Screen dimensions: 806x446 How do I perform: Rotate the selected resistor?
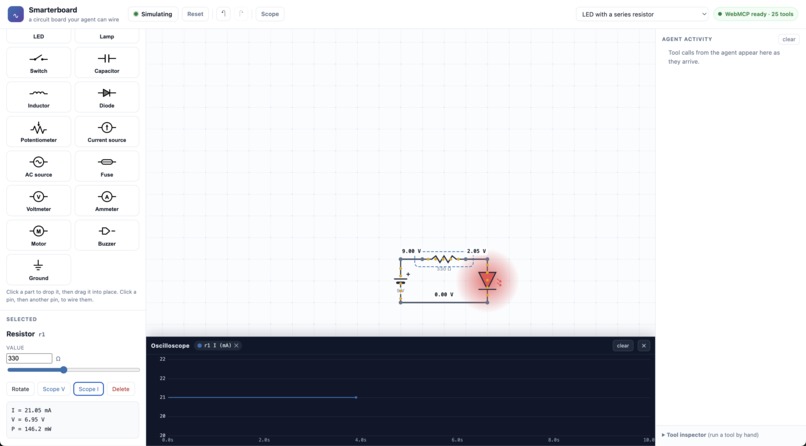pyautogui.click(x=21, y=389)
